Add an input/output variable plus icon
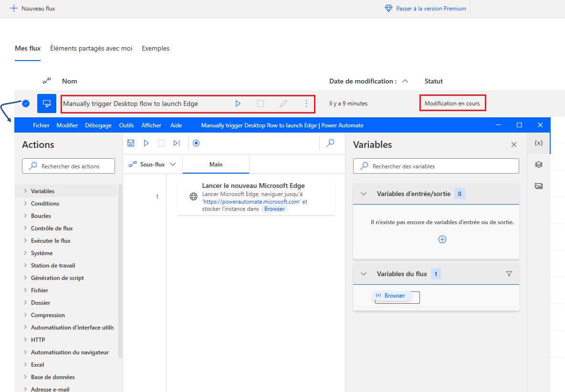The image size is (565, 392). coord(442,239)
